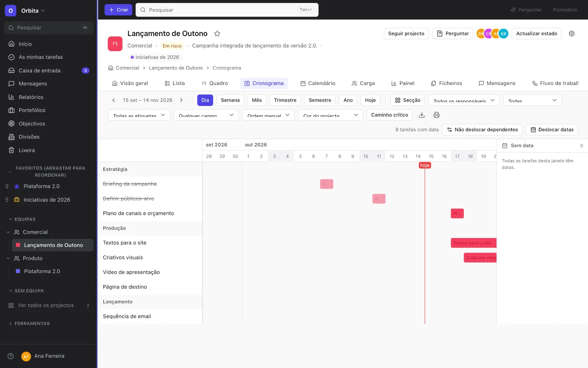Open Objectivos in the sidebar
The height and width of the screenshot is (368, 588).
tap(49, 123)
